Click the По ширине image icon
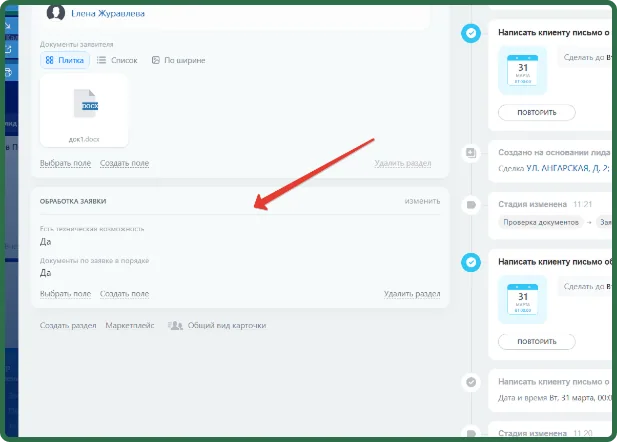Image resolution: width=617 pixels, height=442 pixels. 156,60
